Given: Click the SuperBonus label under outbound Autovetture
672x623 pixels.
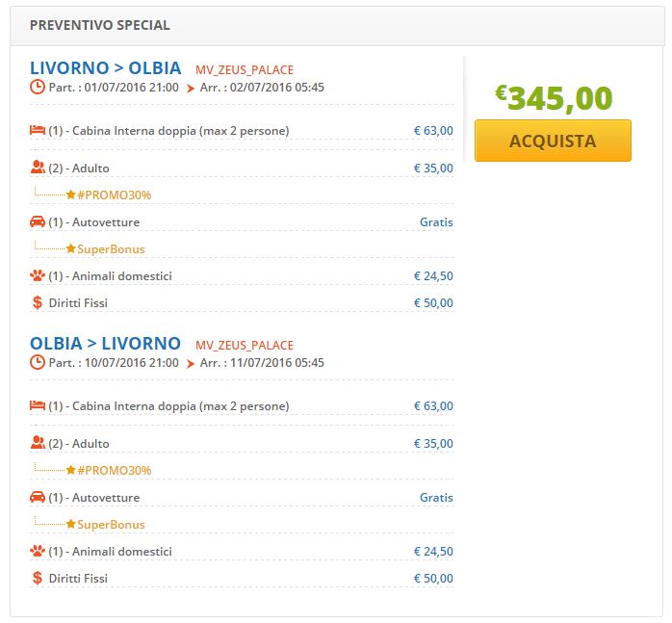Looking at the screenshot, I should [x=111, y=249].
